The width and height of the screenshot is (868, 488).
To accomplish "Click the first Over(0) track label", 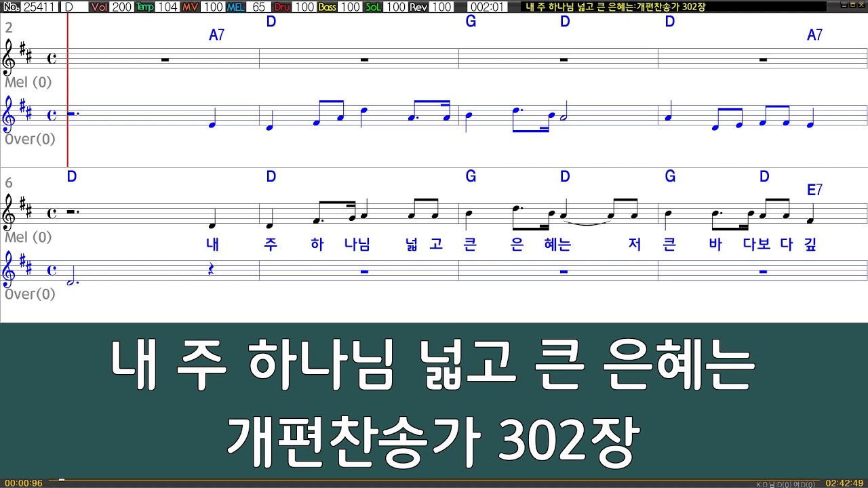I will pos(30,139).
